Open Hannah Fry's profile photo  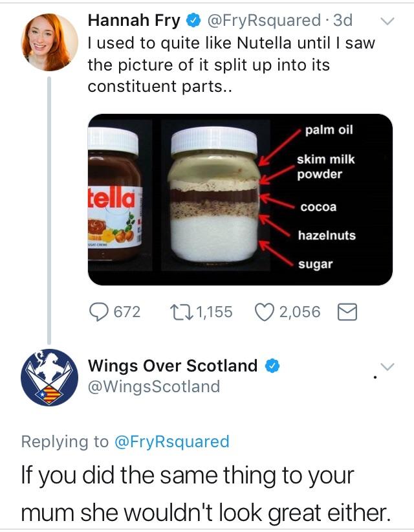point(49,42)
